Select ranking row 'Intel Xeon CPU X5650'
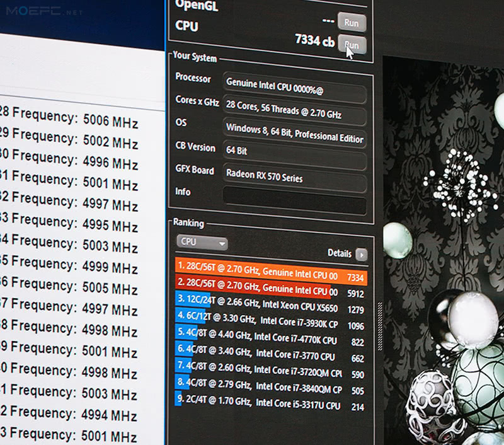Image resolution: width=504 pixels, height=445 pixels. coord(271,304)
